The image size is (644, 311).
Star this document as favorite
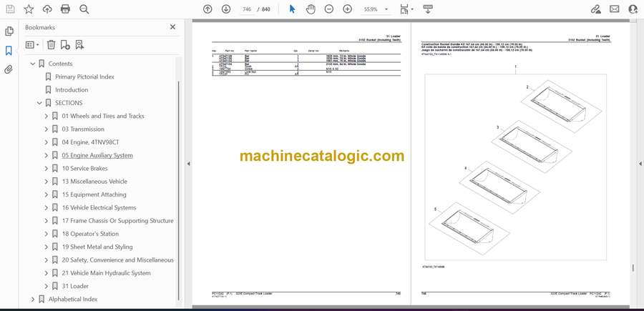pyautogui.click(x=29, y=9)
